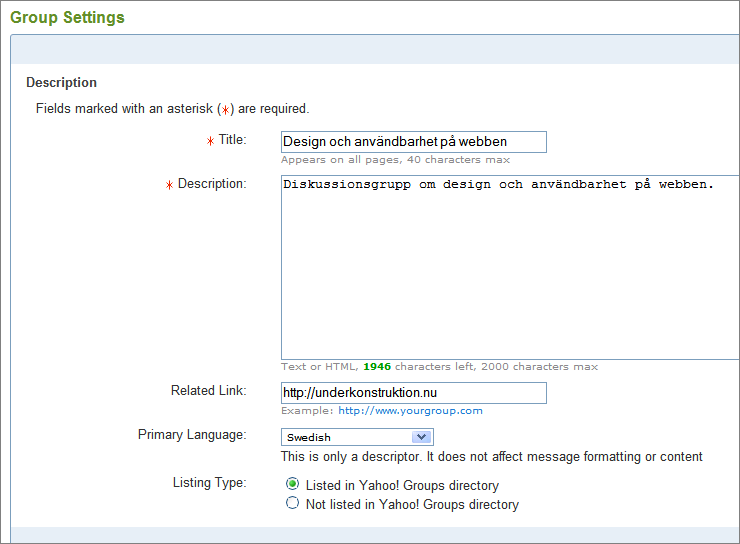This screenshot has height=544, width=740.
Task: Select Listed in Yahoo! Groups directory option
Action: coord(292,484)
